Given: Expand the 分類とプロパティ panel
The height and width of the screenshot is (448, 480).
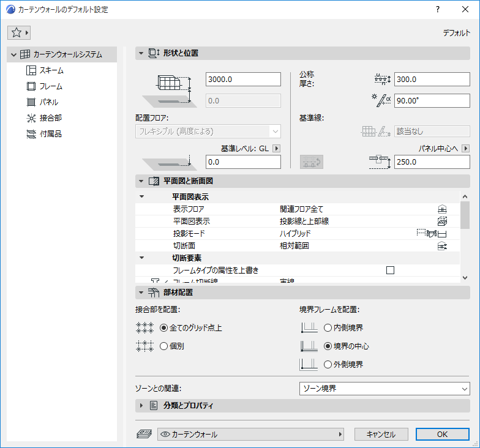Looking at the screenshot, I should [x=141, y=406].
